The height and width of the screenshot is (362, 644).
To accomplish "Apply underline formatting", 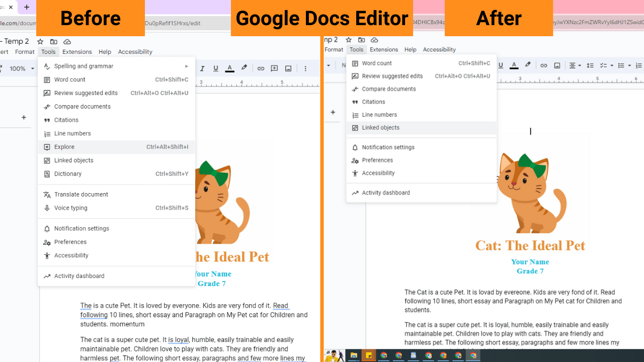I will tap(215, 68).
